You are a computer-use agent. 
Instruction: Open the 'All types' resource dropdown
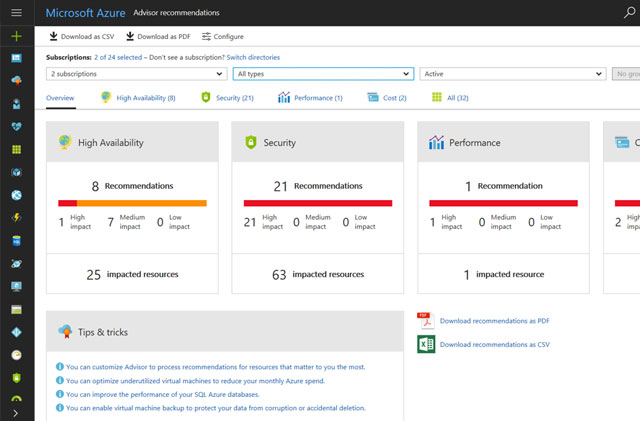coord(322,74)
